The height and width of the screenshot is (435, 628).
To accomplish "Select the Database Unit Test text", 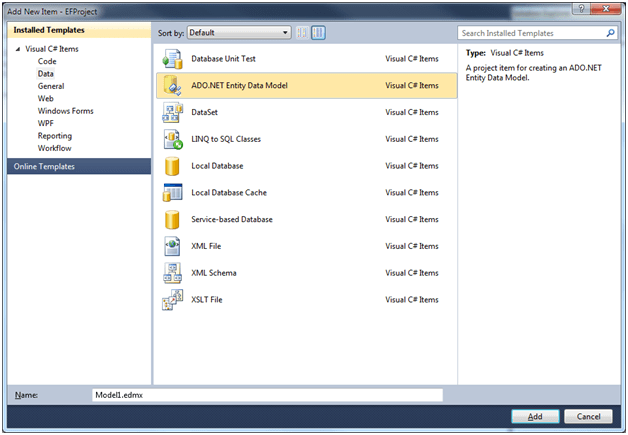I will coord(223,59).
